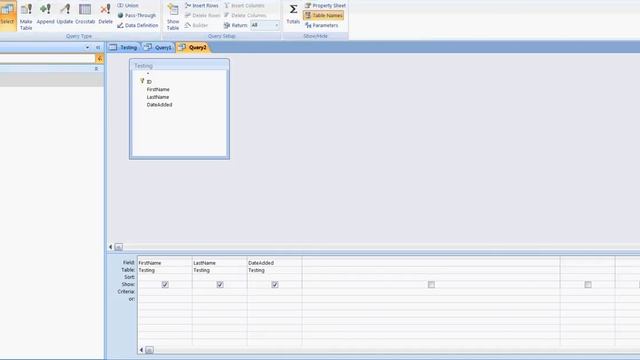
Task: Click Table cell under LastName column
Action: (x=220, y=270)
